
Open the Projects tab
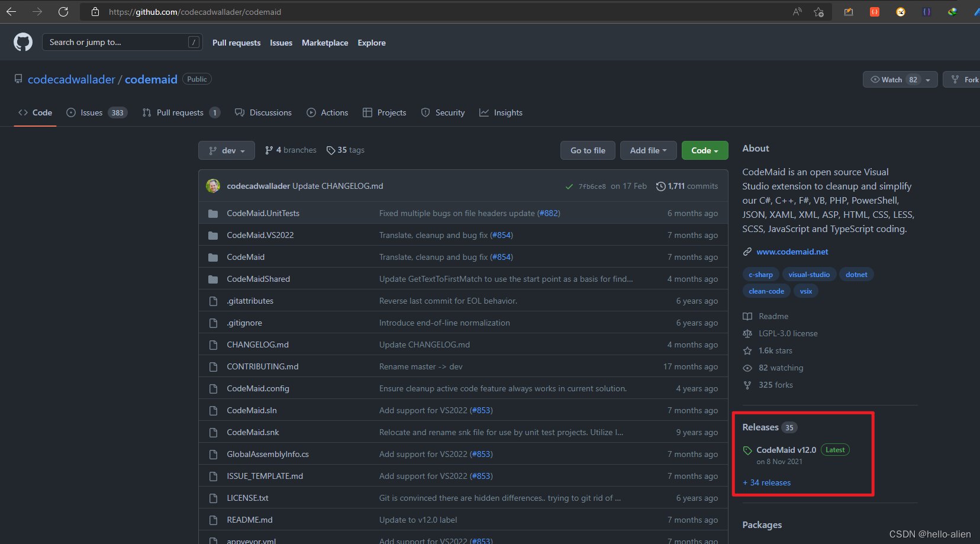(x=385, y=112)
